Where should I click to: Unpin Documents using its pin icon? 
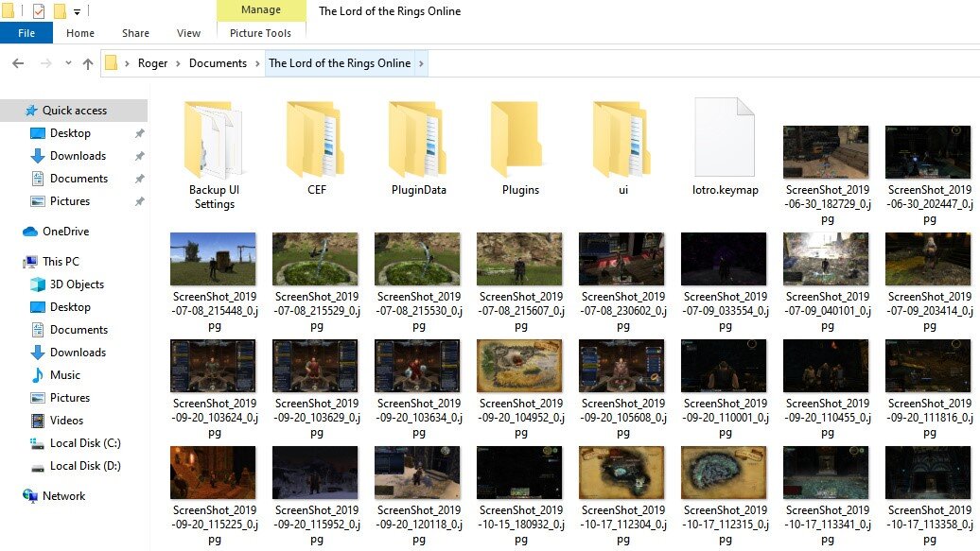click(x=139, y=179)
